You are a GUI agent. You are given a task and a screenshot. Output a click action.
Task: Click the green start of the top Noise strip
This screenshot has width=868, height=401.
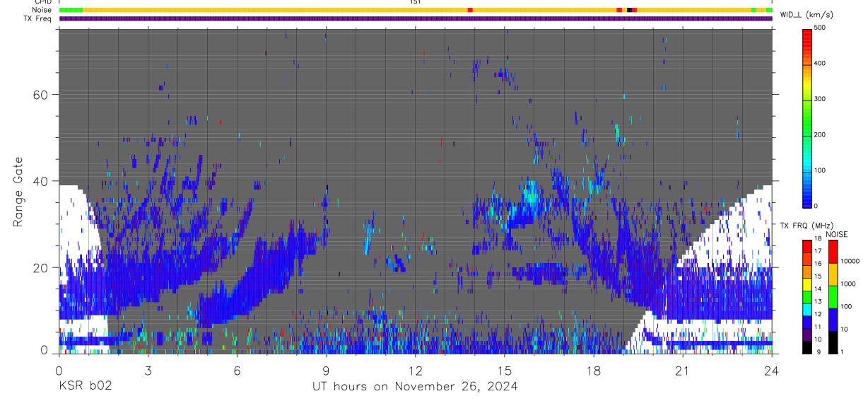click(x=71, y=10)
